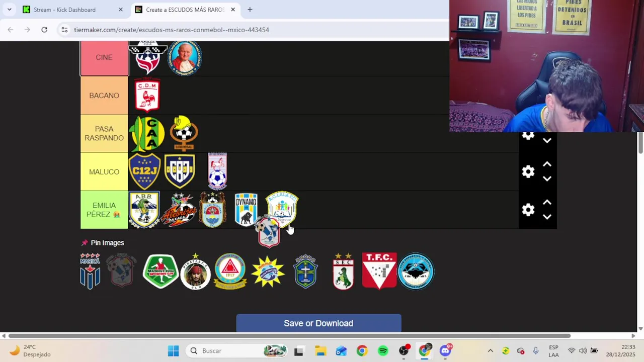Pick the yellow sunburst crest from pool
The image size is (644, 362).
tap(268, 271)
